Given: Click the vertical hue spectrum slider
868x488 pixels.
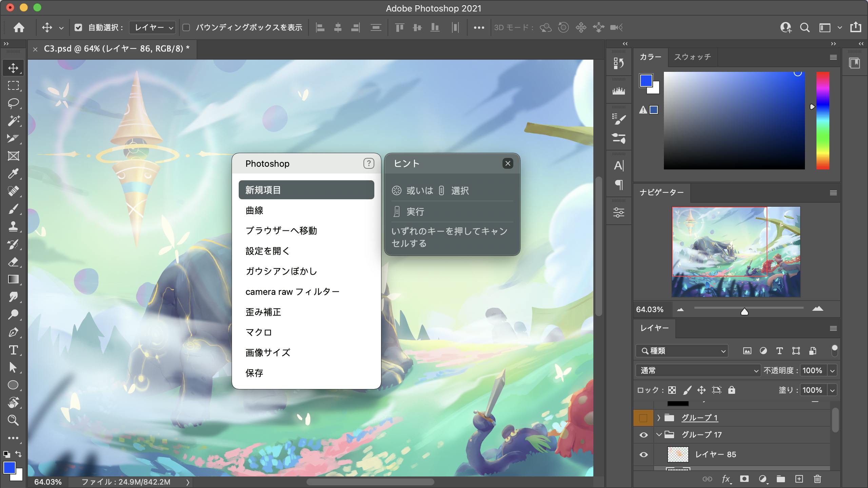Looking at the screenshot, I should pos(823,121).
